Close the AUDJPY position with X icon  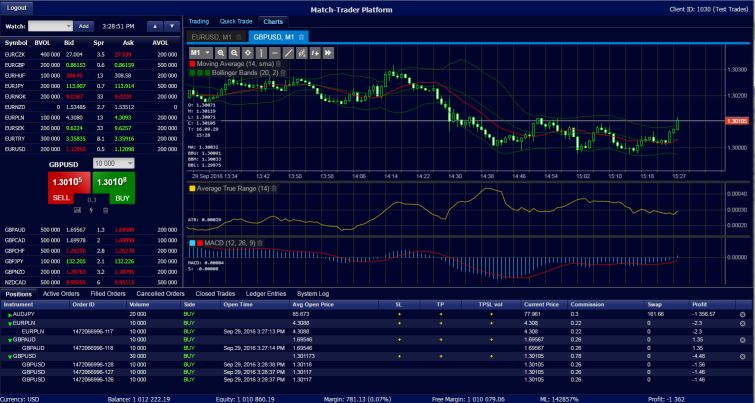click(742, 314)
